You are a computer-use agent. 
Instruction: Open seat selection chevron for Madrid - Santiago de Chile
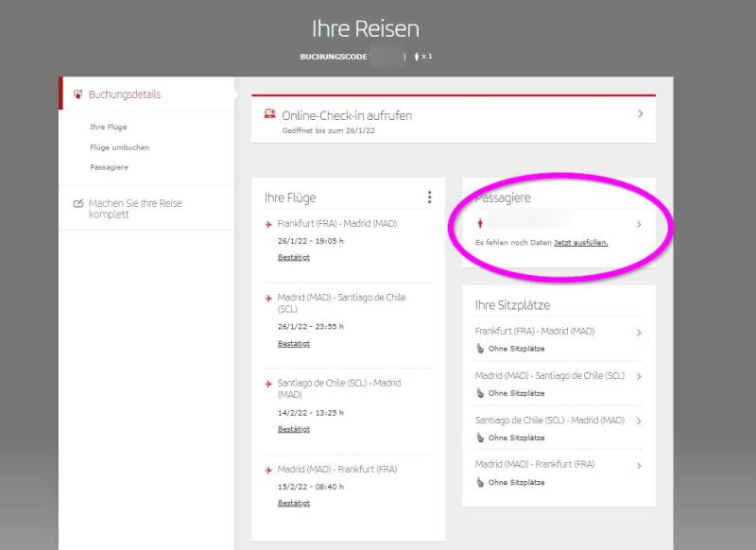(x=639, y=376)
